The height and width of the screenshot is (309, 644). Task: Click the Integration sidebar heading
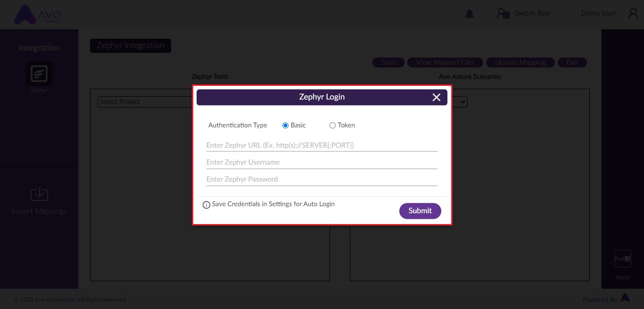click(39, 48)
